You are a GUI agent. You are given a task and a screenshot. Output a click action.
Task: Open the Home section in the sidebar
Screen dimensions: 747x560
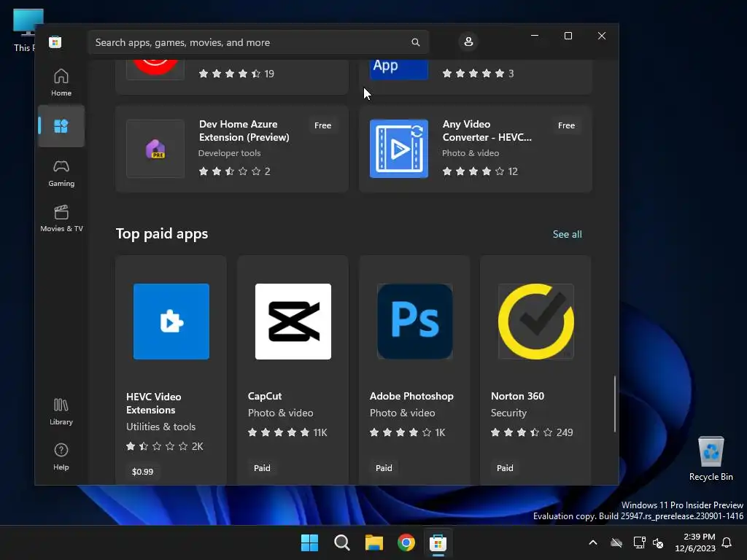(x=61, y=82)
